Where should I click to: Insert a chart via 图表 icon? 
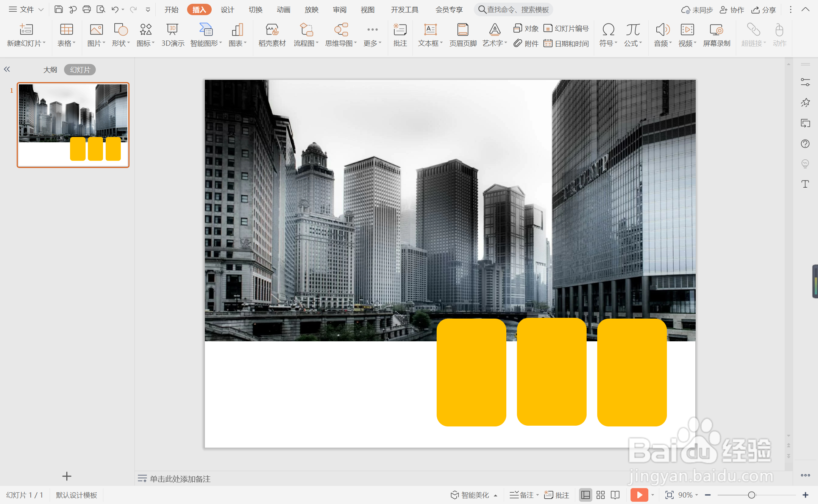[237, 30]
